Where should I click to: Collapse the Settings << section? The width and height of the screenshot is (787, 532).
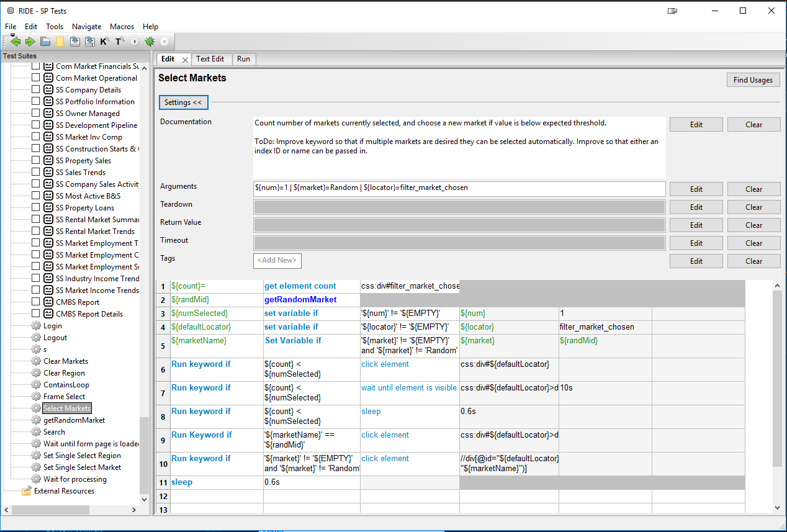pos(184,102)
